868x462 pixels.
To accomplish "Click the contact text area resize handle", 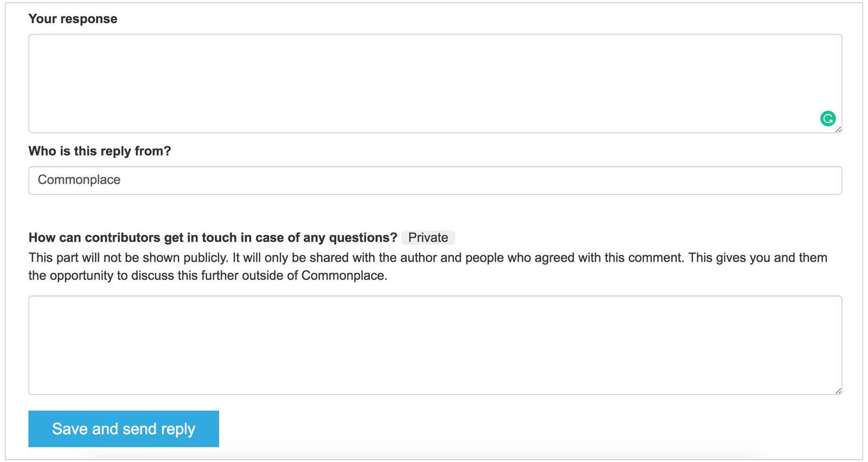I will 838,391.
